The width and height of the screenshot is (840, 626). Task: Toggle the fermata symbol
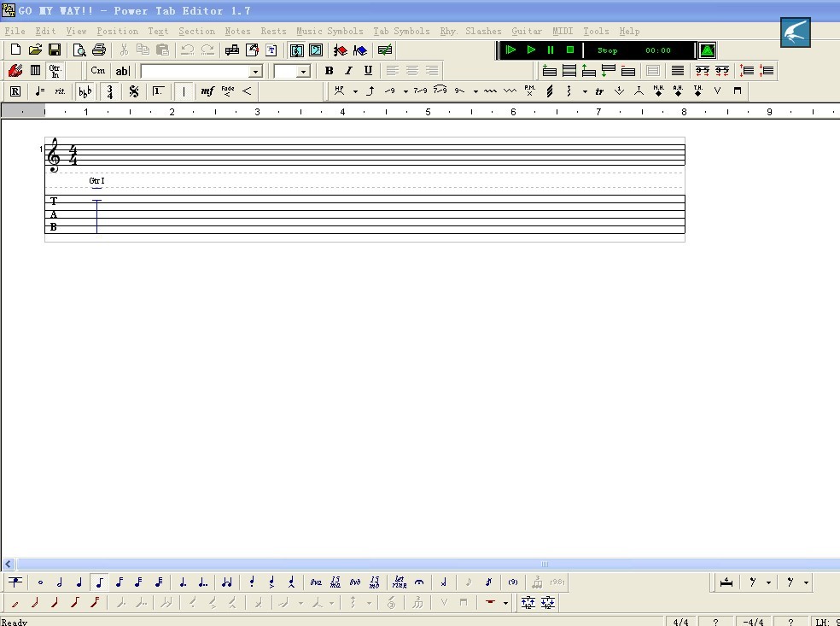(x=419, y=582)
